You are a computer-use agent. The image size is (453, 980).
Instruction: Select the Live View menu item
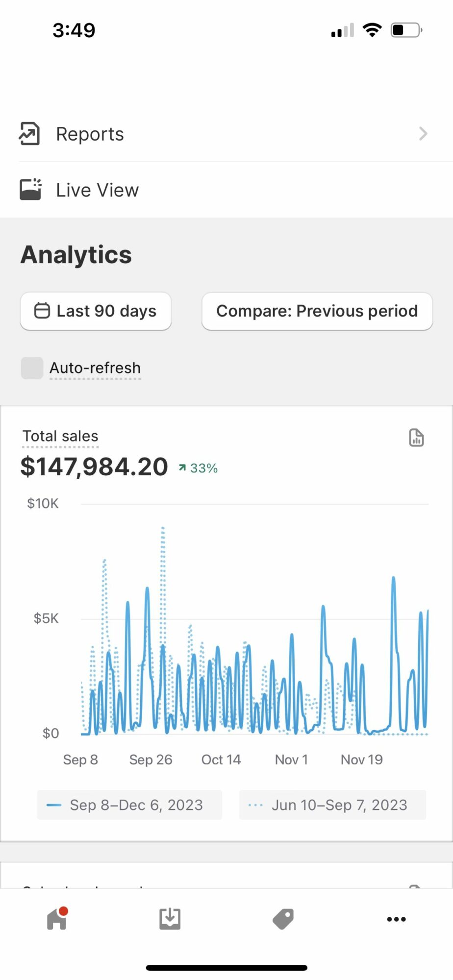pos(97,190)
